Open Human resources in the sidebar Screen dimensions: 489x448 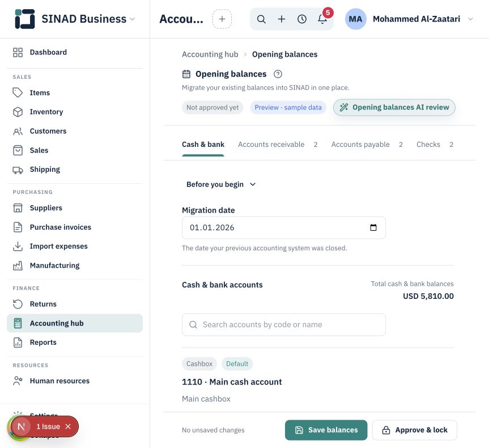(x=75, y=381)
